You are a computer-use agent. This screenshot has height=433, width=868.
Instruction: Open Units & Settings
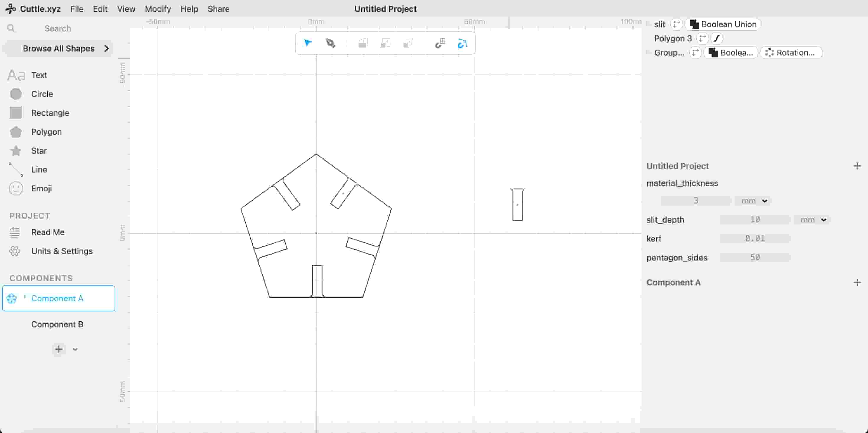[x=62, y=251]
